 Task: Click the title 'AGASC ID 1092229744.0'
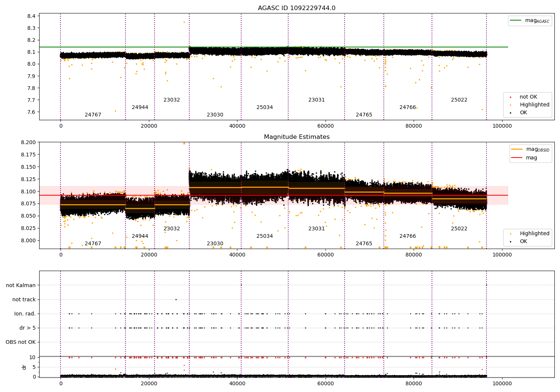[296, 8]
